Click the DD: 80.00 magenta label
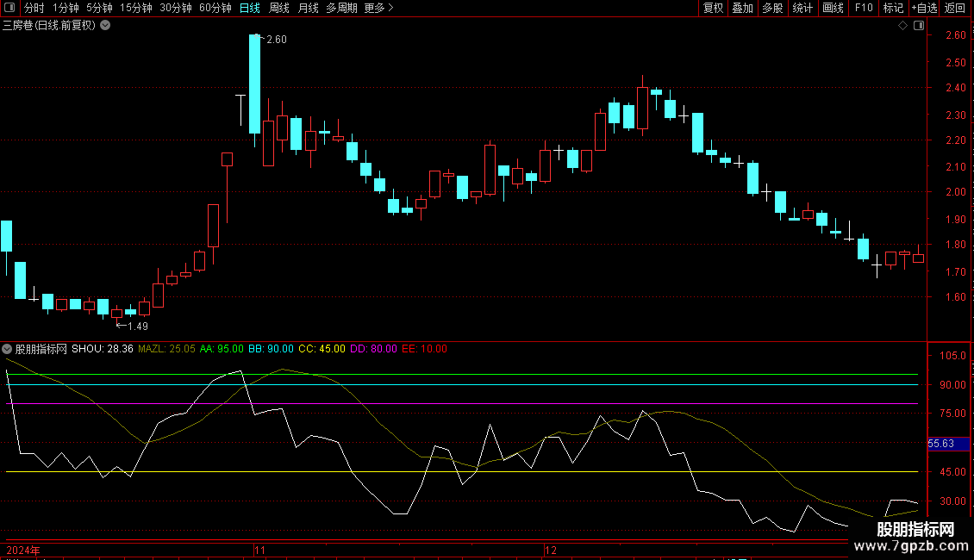This screenshot has height=560, width=974. (x=373, y=349)
